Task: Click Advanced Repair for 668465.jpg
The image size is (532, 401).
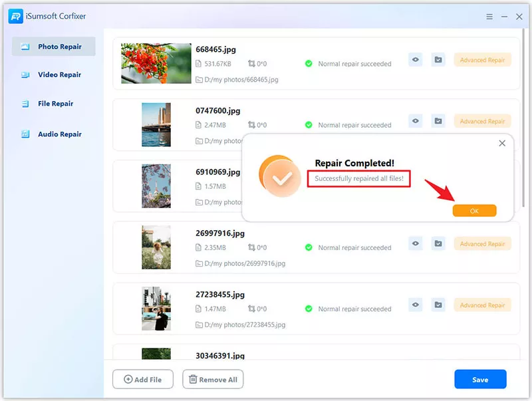Action: click(482, 60)
